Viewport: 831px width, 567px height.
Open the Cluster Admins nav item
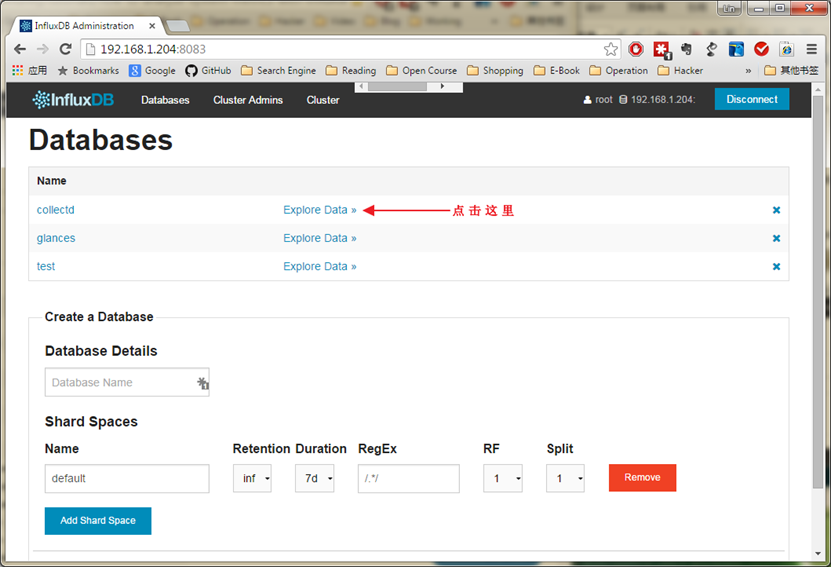pos(248,100)
